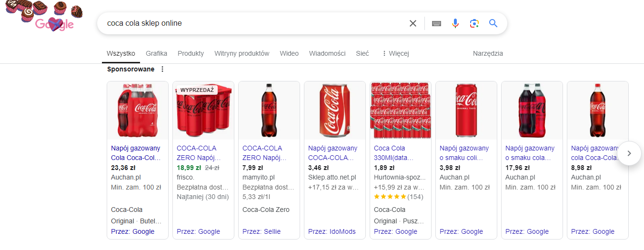Click the 'mamyito.pl' seller name
The height and width of the screenshot is (250, 644).
[x=259, y=177]
